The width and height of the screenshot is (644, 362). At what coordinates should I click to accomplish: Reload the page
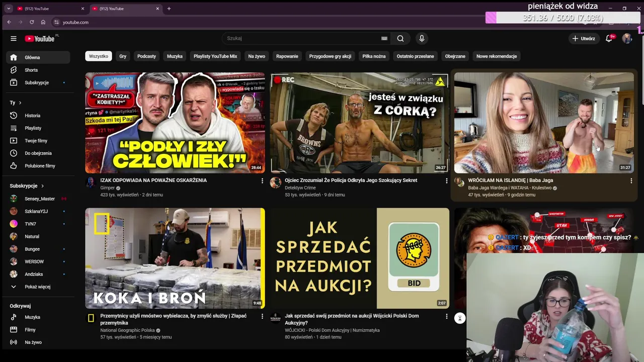32,22
